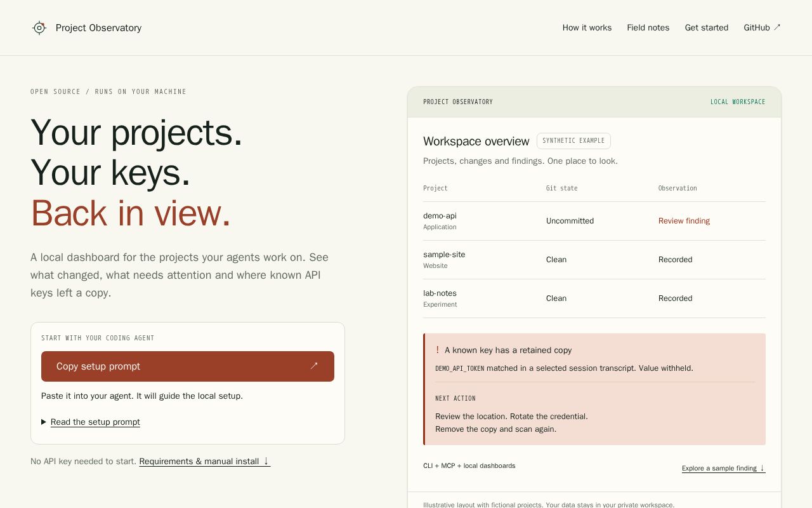This screenshot has width=812, height=508.
Task: Click the Project column header
Action: click(435, 189)
